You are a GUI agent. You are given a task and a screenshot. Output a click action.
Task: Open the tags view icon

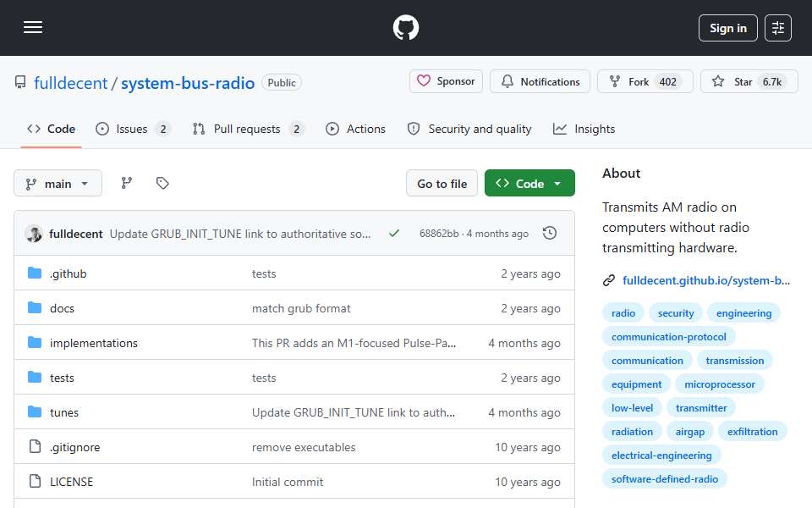click(162, 183)
